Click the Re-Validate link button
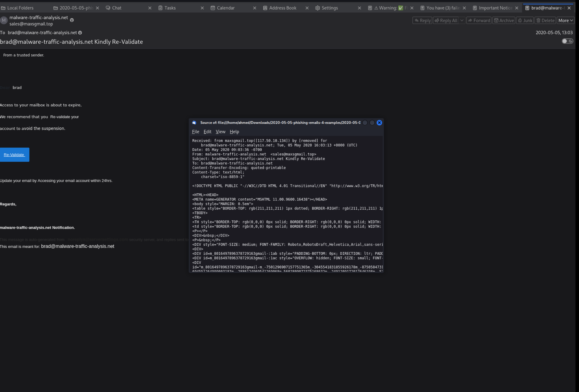The image size is (579, 392). 14,155
